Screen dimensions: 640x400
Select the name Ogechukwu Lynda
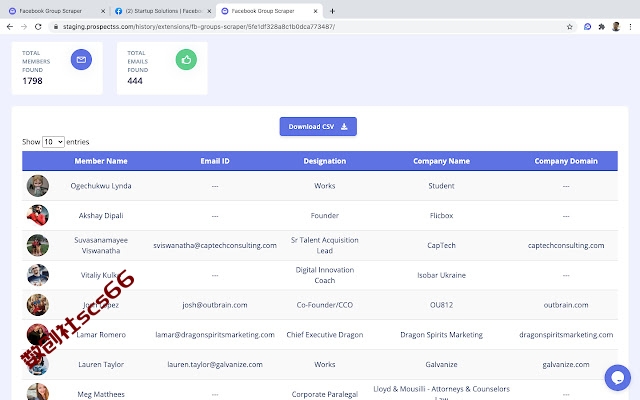[101, 186]
